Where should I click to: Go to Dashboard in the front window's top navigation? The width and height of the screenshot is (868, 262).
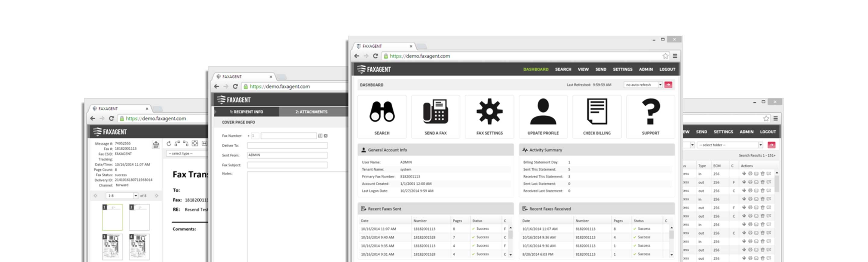536,69
